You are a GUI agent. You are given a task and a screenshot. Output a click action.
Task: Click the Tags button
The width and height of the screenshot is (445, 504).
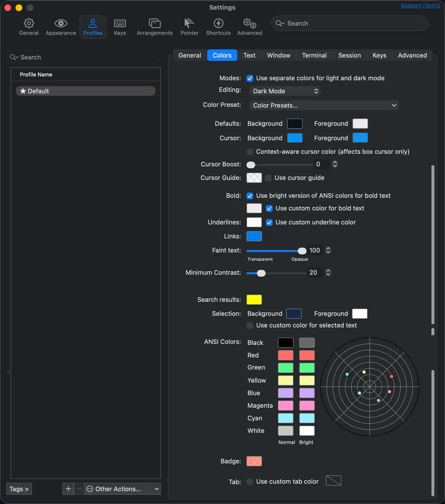(19, 489)
